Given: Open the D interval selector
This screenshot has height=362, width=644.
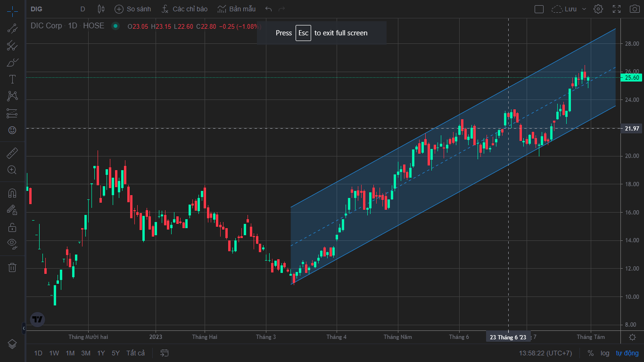Looking at the screenshot, I should pos(83,9).
